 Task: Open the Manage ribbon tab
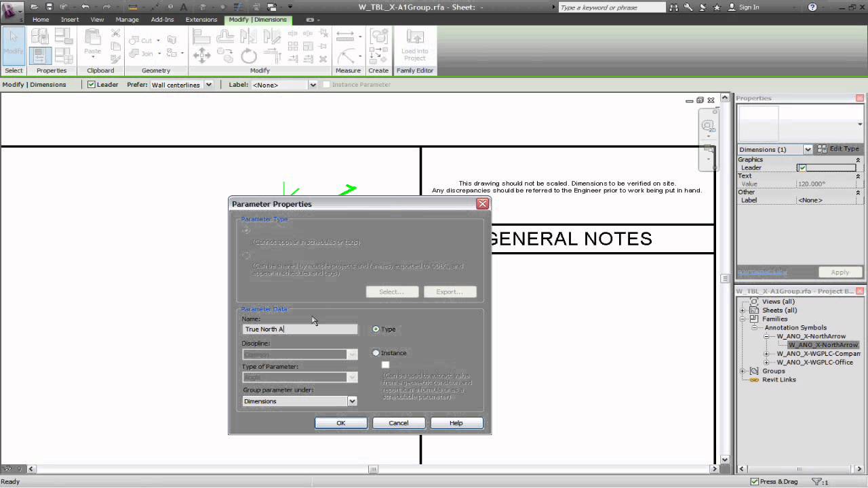pos(127,20)
